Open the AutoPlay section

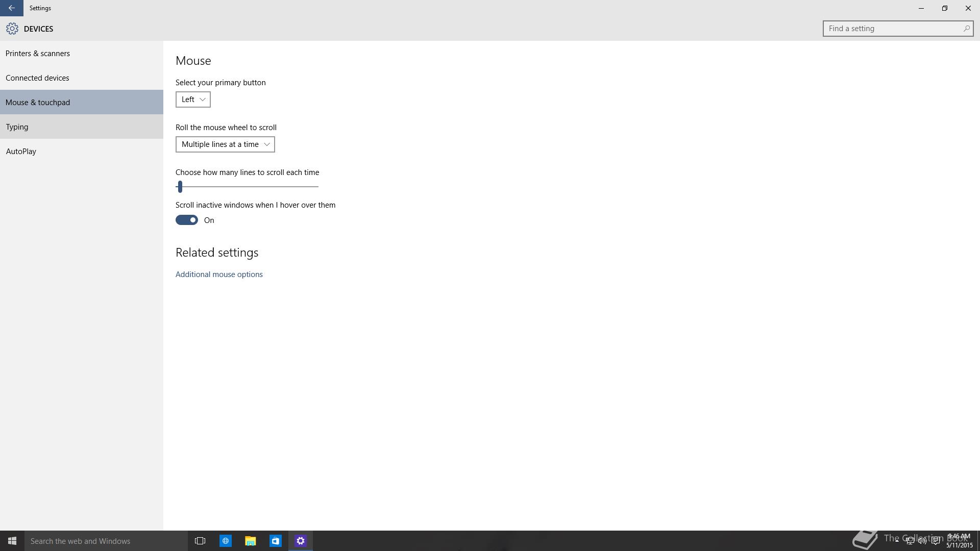(x=82, y=151)
